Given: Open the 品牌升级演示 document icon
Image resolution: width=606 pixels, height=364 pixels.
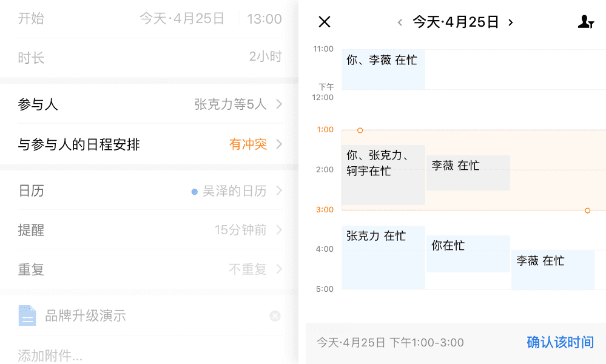Looking at the screenshot, I should [27, 315].
